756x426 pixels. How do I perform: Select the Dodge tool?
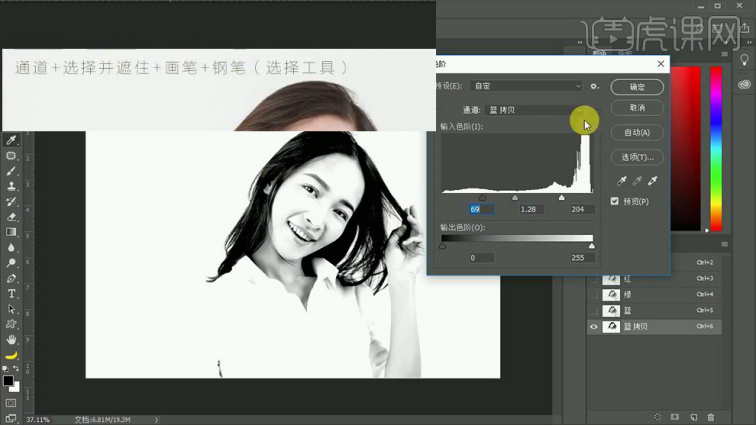(x=11, y=263)
